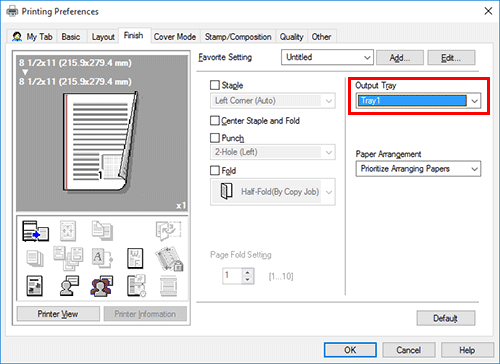Open the Cover Mode tab
The height and width of the screenshot is (364, 500).
tap(175, 37)
